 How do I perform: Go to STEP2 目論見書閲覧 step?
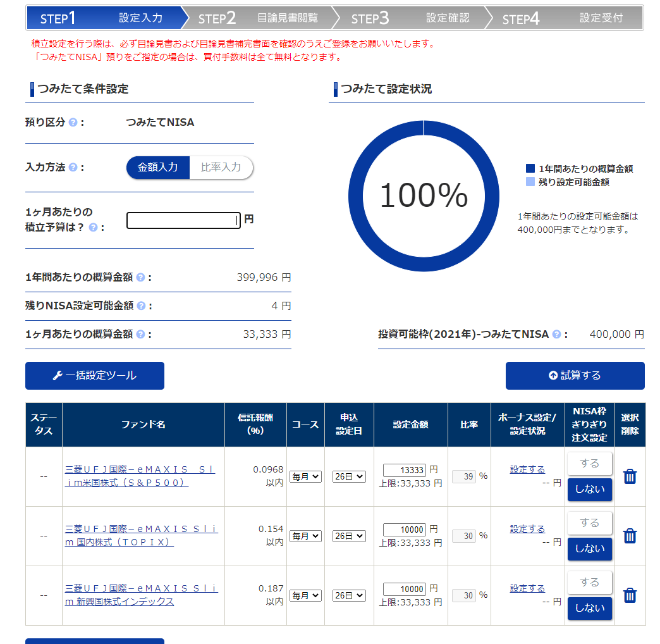click(x=259, y=18)
